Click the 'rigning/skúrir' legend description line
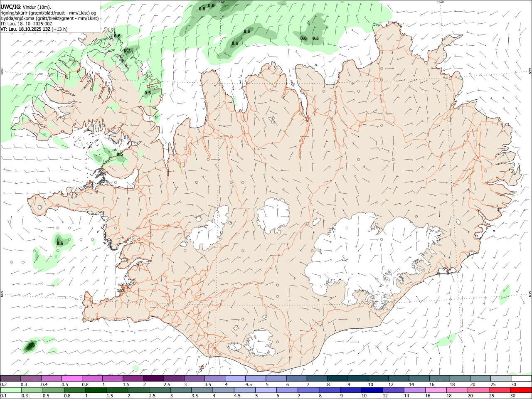This screenshot has width=532, height=399. [x=49, y=12]
